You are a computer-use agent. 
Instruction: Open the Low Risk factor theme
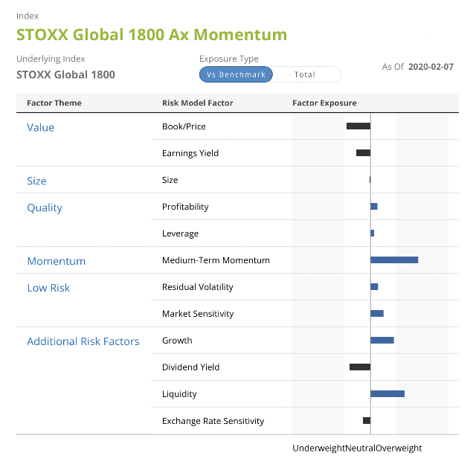pyautogui.click(x=48, y=288)
